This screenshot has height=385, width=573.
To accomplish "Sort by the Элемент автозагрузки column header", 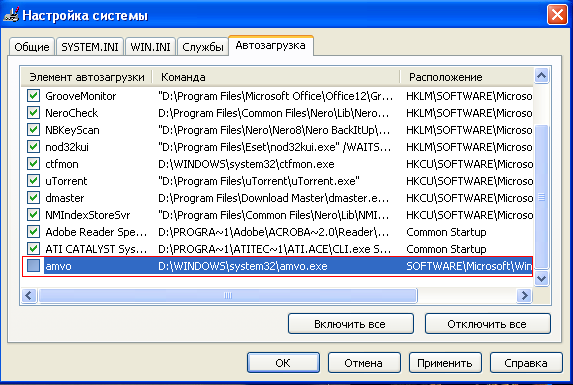I will (87, 77).
